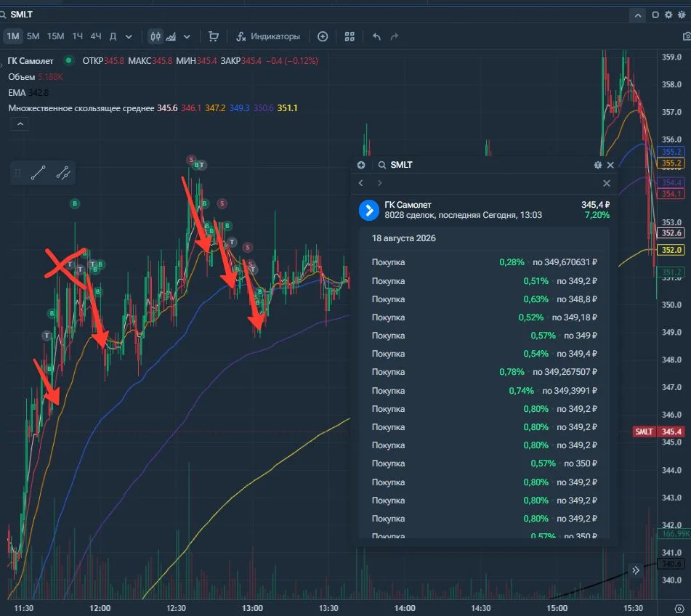
Task: Click the circled plus add icon in toolbar
Action: point(323,36)
